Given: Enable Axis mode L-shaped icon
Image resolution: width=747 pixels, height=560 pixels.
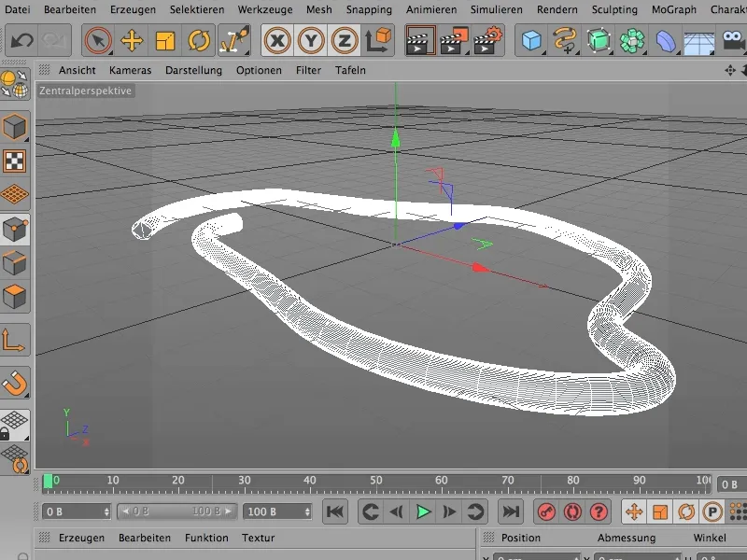Looking at the screenshot, I should [15, 340].
